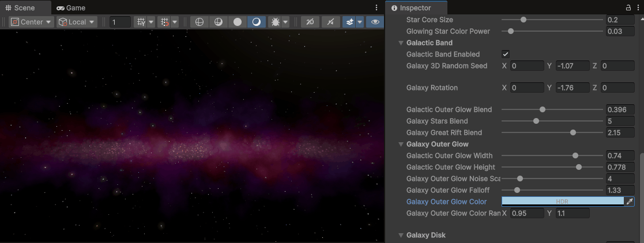Select the Shaded Wireframe draw mode icon
This screenshot has height=243, width=644.
click(219, 22)
